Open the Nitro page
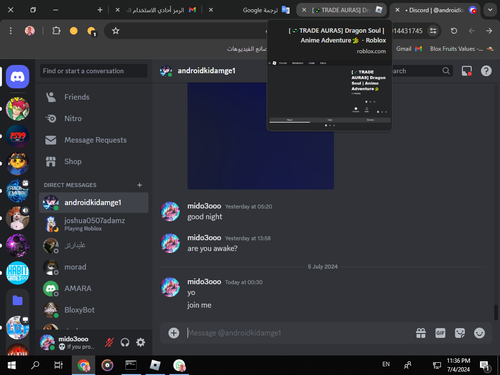 coord(94,118)
